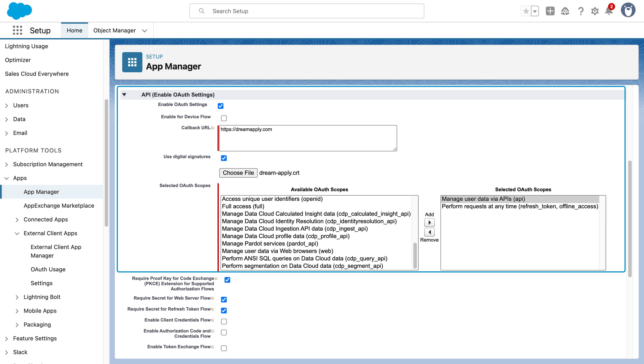Image resolution: width=644 pixels, height=364 pixels.
Task: Open External Client App Manager
Action: coord(56,251)
